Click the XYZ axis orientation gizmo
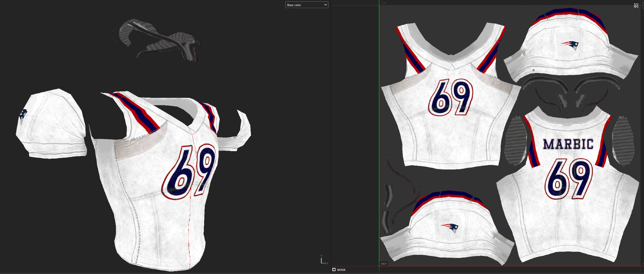The image size is (644, 274). point(323,260)
